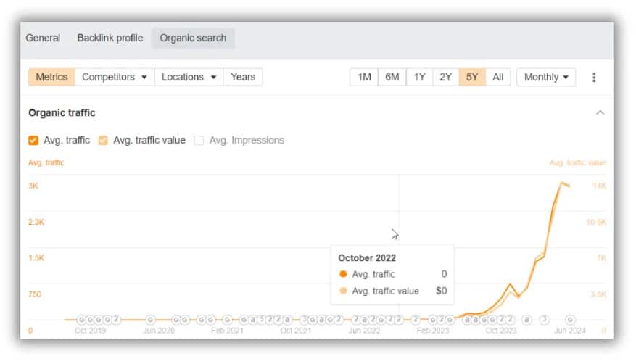Click the Jun 2022 date label

click(x=364, y=331)
